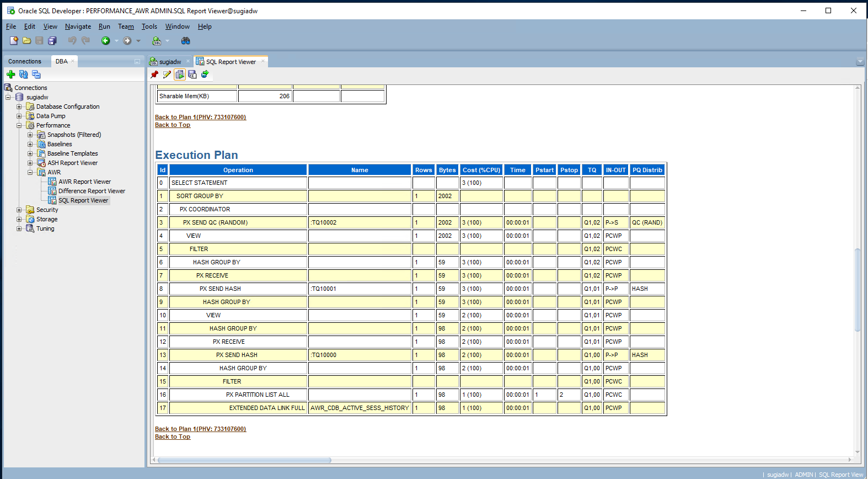Image resolution: width=868 pixels, height=479 pixels.
Task: Collapse the Performance node
Action: click(19, 125)
